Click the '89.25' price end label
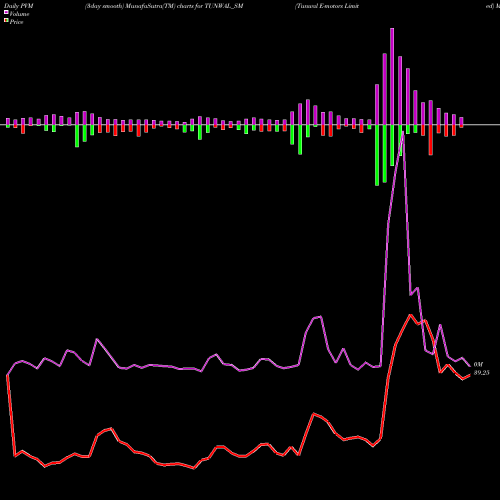Screen dimensions: 500x500 [481, 373]
